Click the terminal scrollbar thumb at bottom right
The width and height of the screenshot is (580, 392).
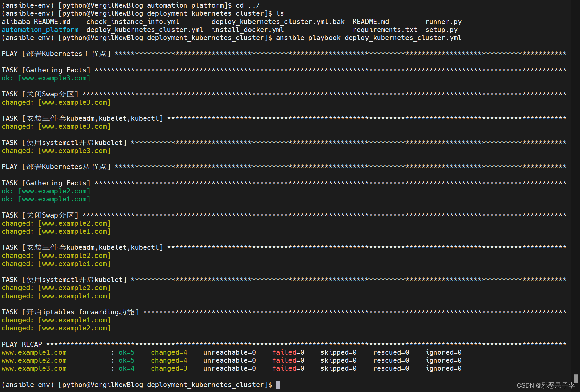click(576, 378)
